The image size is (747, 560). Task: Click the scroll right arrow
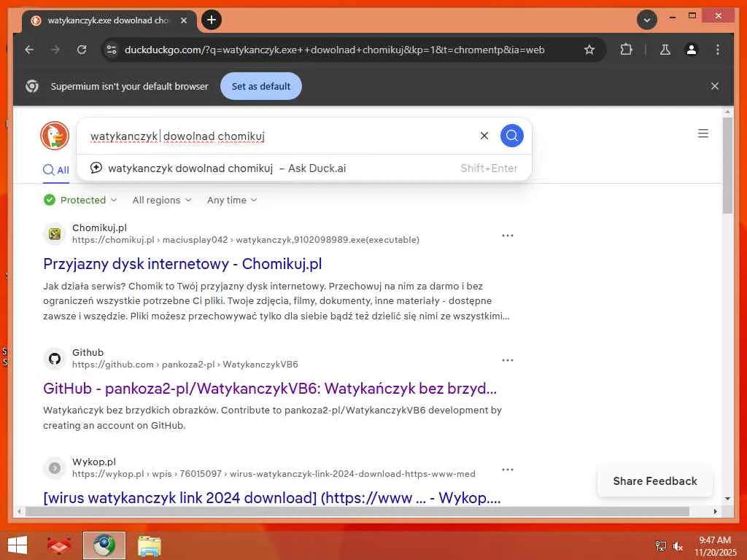715,511
